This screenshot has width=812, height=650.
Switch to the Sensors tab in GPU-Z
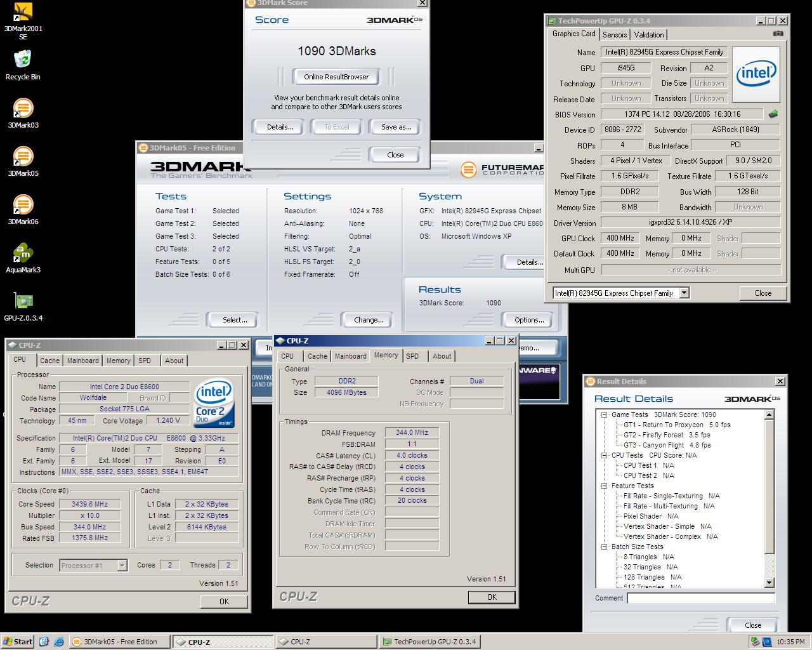615,35
